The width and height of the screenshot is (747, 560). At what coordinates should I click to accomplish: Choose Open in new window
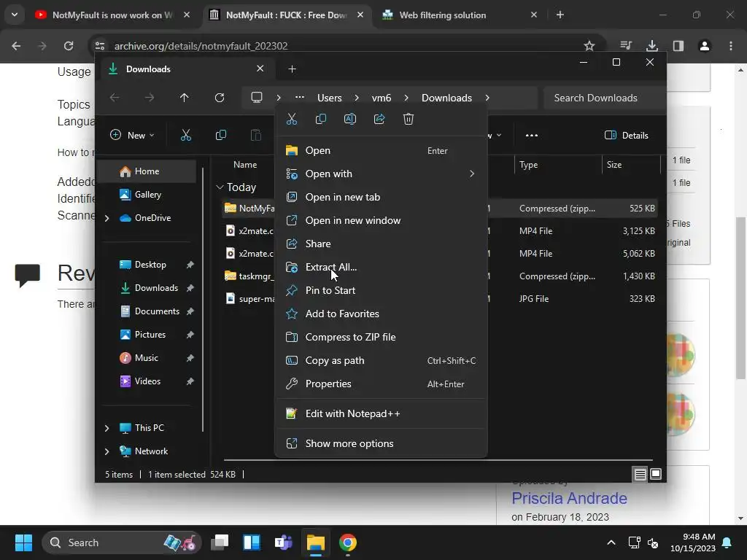pyautogui.click(x=381, y=220)
